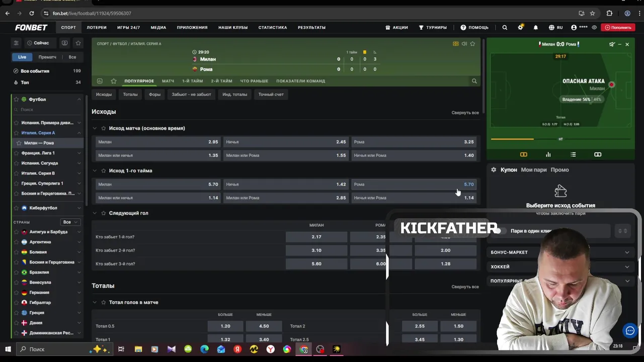Open favorites star icon beside Сейчас
The image size is (644, 362).
pyautogui.click(x=78, y=43)
